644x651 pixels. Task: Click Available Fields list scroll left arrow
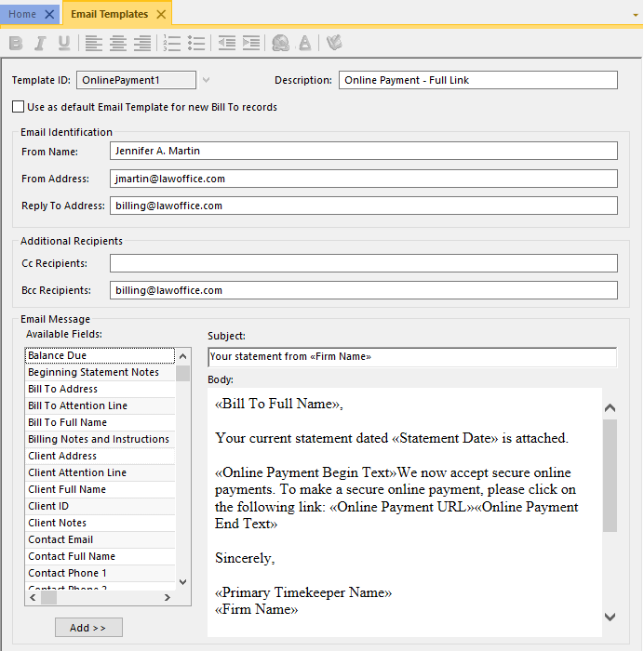[x=33, y=597]
